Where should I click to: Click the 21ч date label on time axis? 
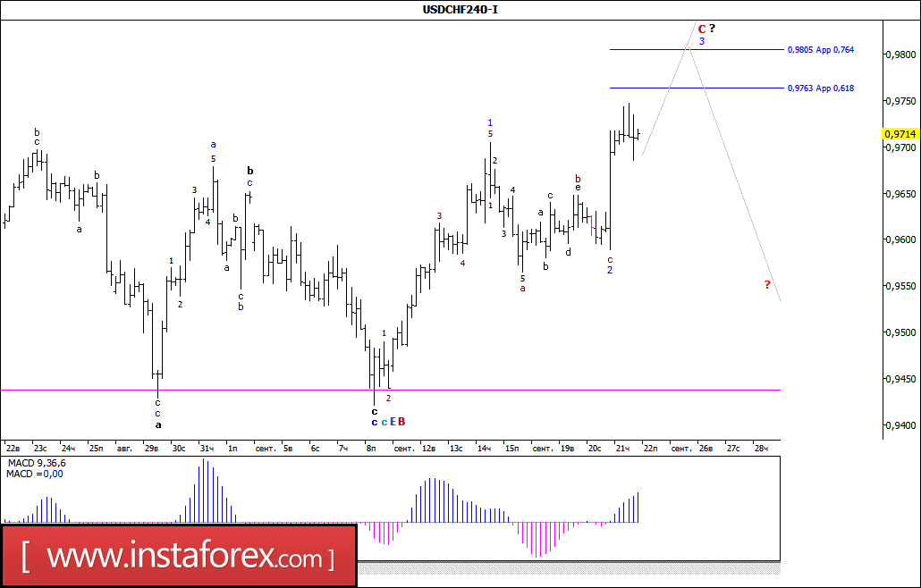point(622,449)
